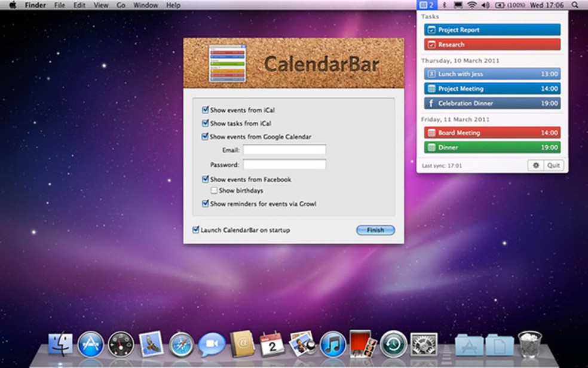Open iCal from the Dock

[272, 345]
